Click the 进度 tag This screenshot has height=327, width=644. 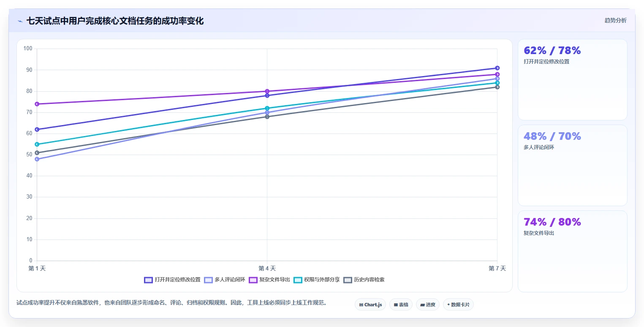tap(428, 305)
